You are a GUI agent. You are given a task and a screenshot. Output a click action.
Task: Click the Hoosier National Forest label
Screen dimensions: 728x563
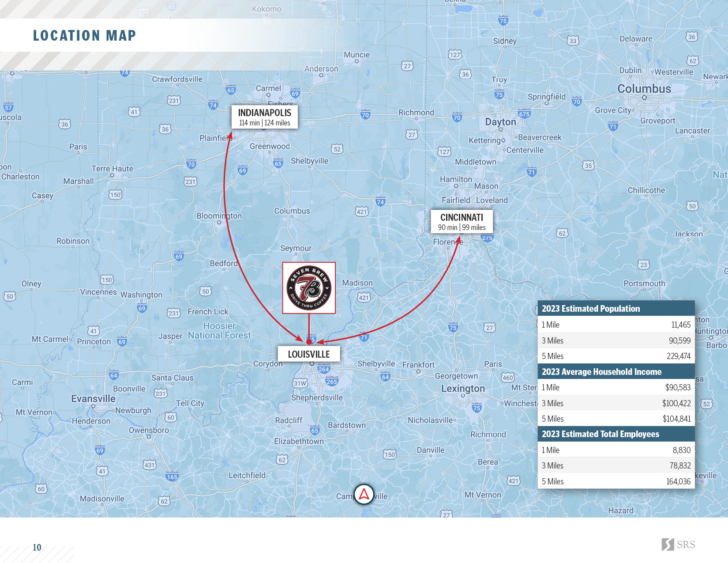pyautogui.click(x=219, y=331)
